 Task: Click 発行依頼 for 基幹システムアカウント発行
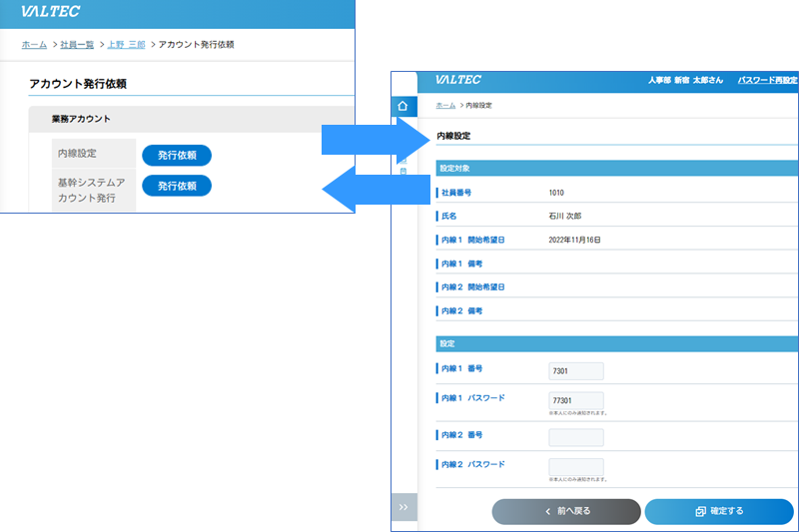(x=177, y=186)
